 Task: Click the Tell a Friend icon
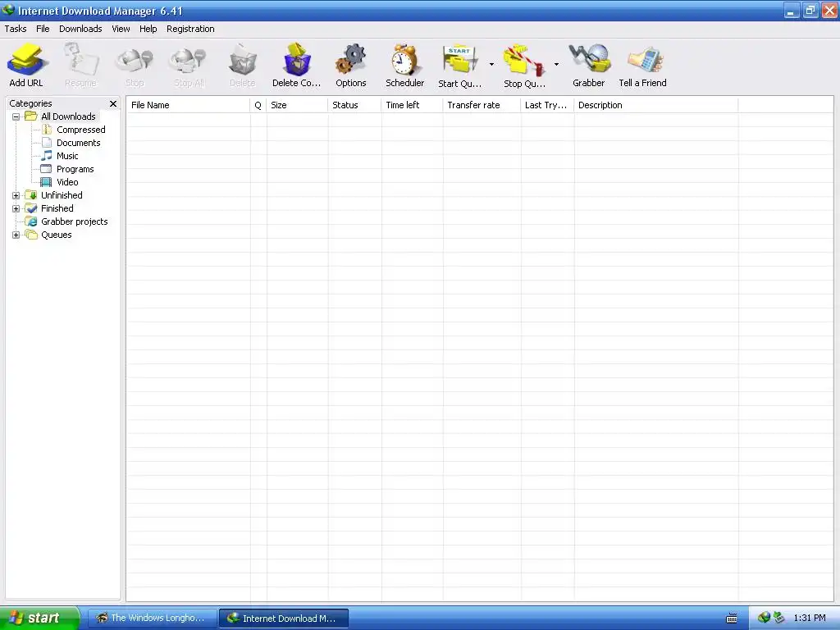point(645,60)
